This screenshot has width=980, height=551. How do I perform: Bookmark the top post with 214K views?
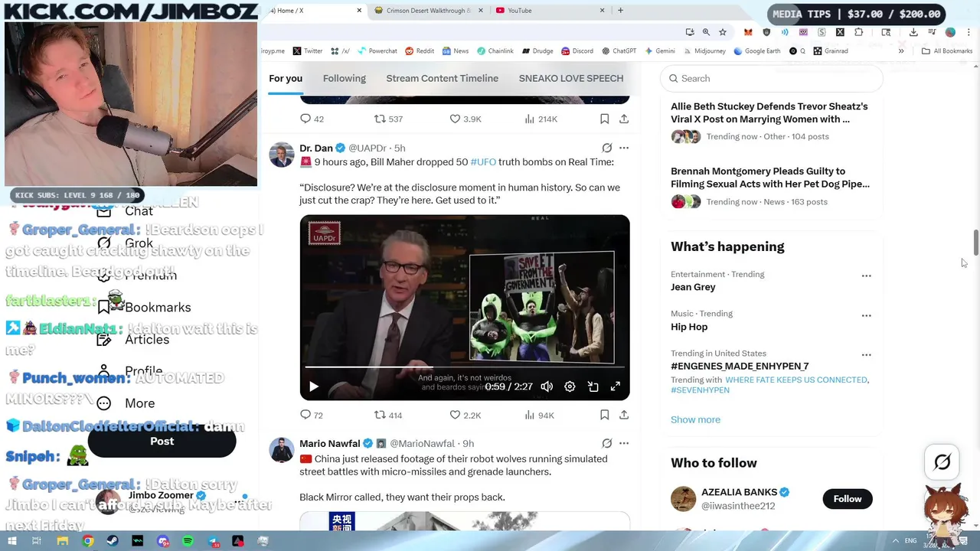[x=604, y=119]
